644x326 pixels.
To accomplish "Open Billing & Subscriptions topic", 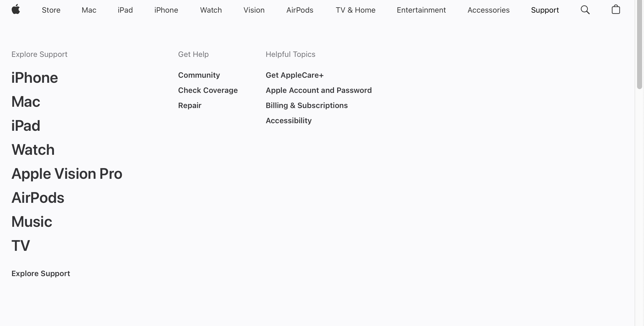I will click(x=307, y=106).
